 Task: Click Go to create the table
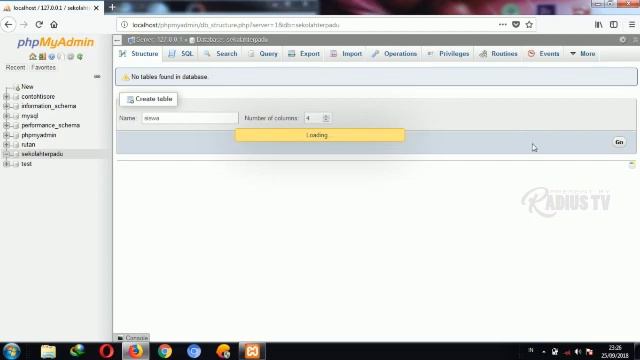point(619,142)
